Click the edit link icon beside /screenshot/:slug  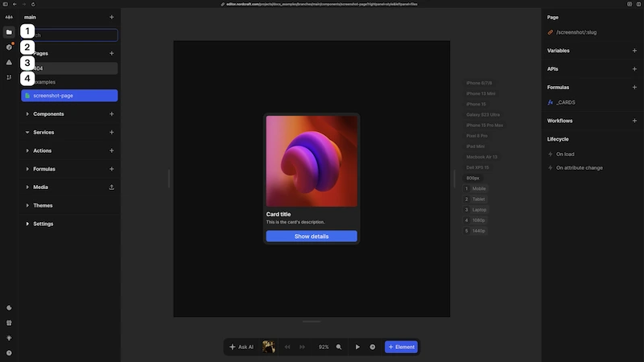click(x=551, y=32)
